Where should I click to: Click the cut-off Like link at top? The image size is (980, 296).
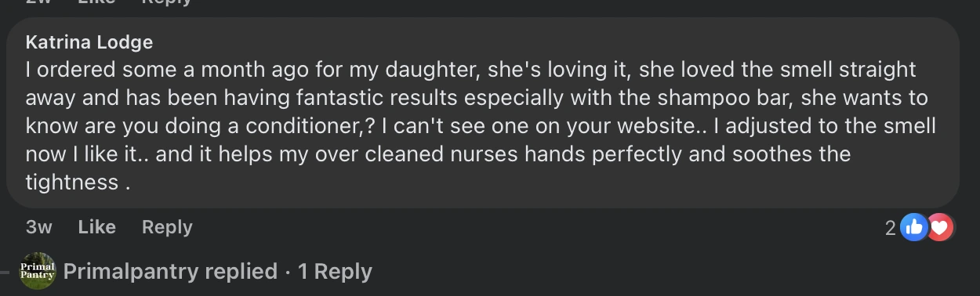pos(97,2)
